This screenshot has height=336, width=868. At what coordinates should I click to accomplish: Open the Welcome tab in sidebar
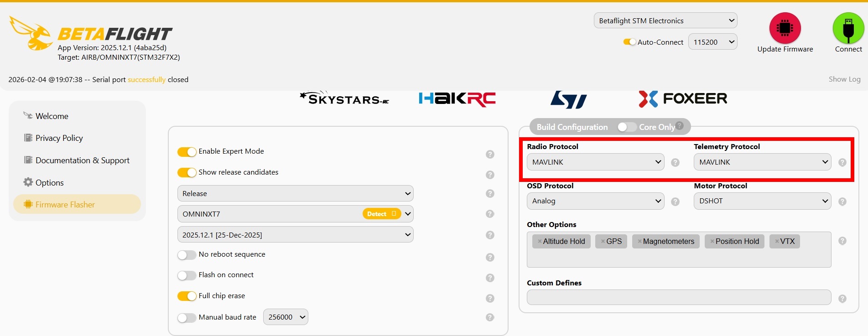coord(52,116)
